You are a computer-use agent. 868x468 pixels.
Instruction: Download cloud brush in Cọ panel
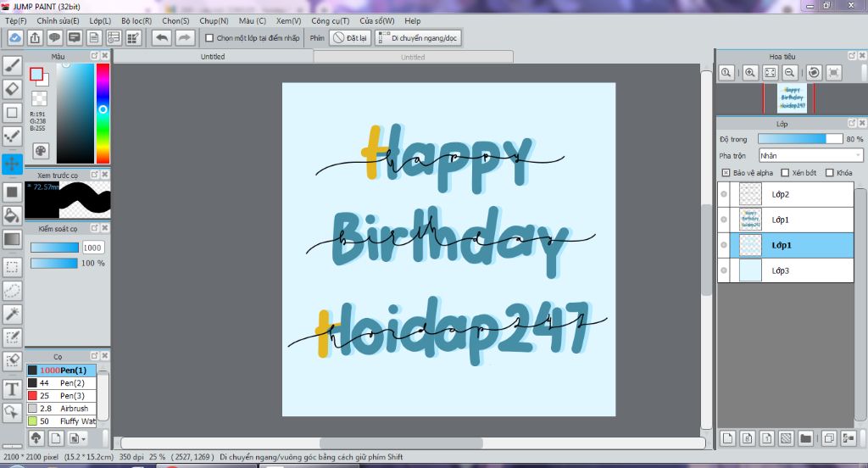click(x=36, y=438)
